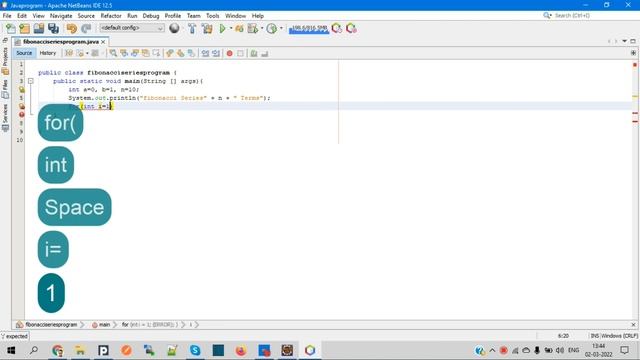Open Skype from the taskbar
The width and height of the screenshot is (640, 360).
195,350
